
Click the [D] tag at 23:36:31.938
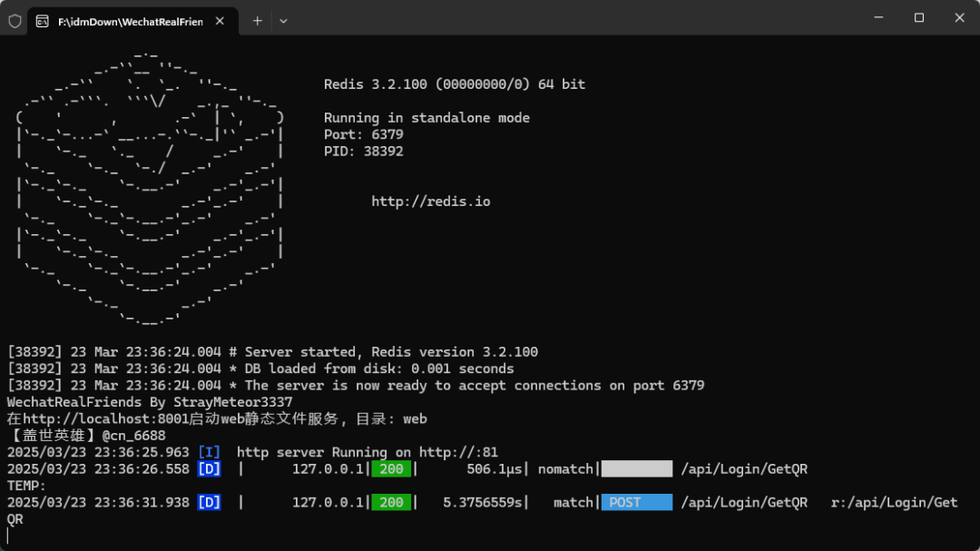[209, 502]
